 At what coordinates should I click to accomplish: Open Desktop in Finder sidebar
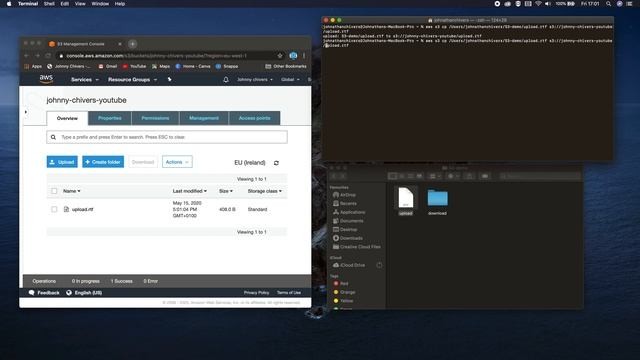(345, 229)
